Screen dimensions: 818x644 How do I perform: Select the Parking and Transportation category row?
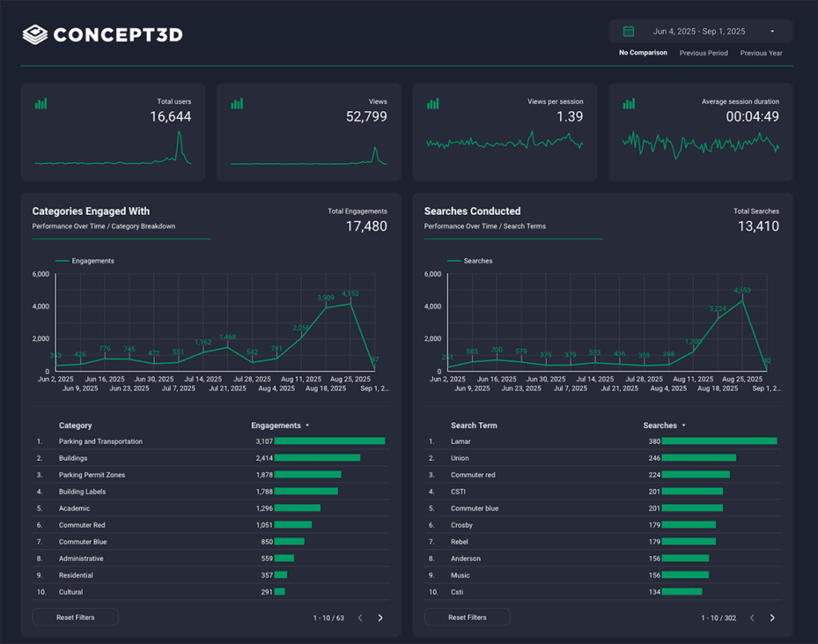click(211, 442)
